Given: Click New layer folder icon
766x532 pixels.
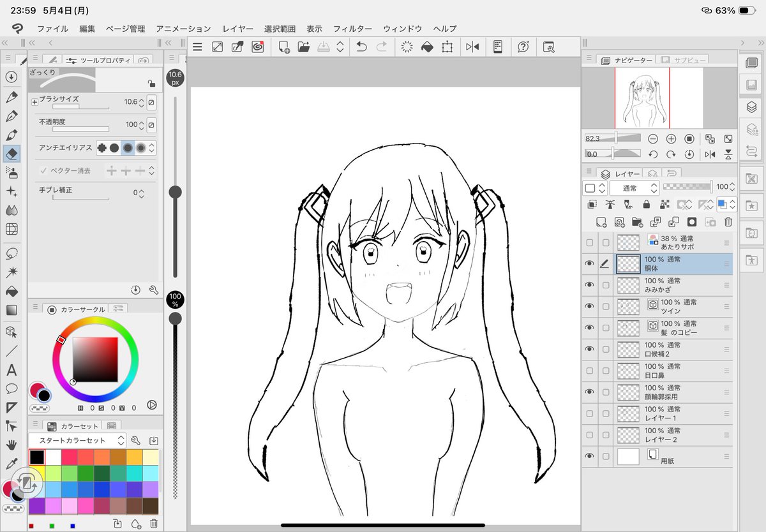Looking at the screenshot, I should 637,222.
